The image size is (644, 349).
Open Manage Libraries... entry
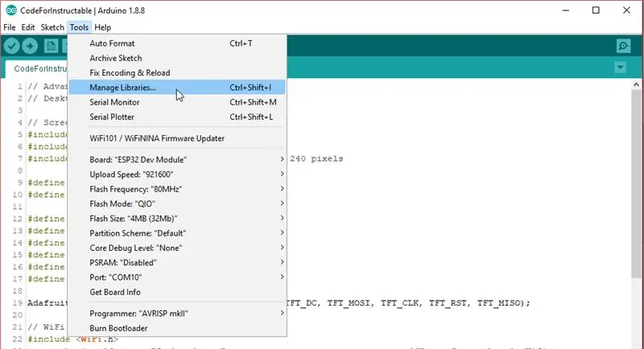click(x=177, y=88)
